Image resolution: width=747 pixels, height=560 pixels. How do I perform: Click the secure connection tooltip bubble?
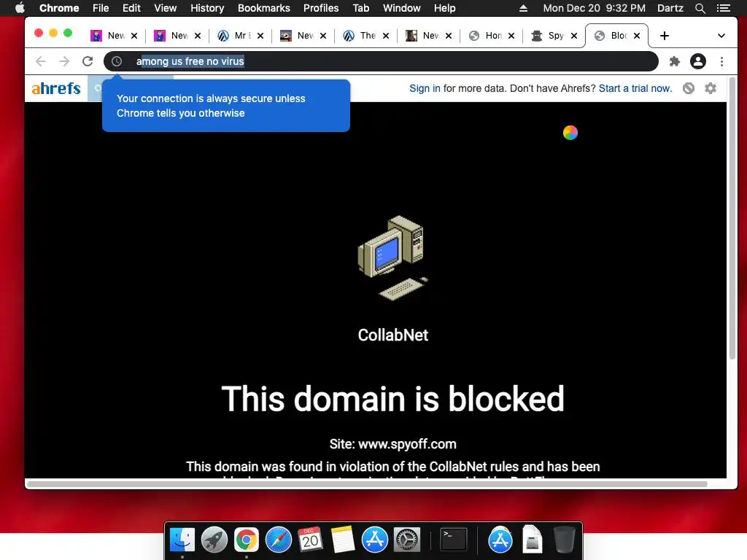[x=226, y=106]
